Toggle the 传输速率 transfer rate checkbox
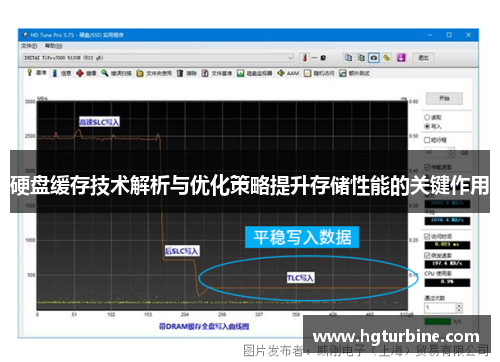The width and height of the screenshot is (500, 362). click(x=427, y=167)
